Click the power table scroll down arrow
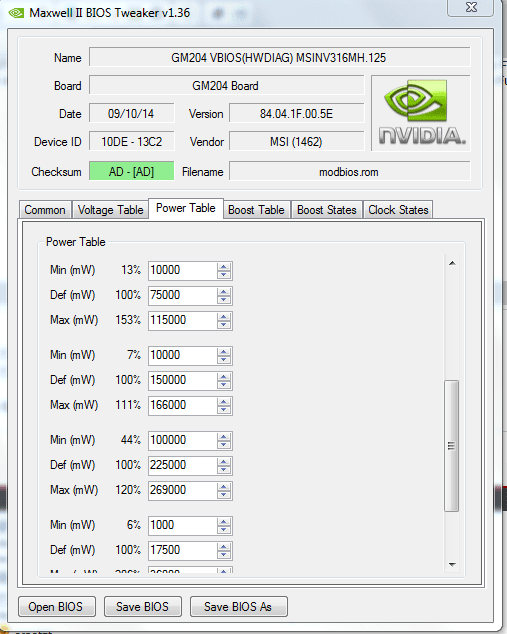 click(452, 564)
